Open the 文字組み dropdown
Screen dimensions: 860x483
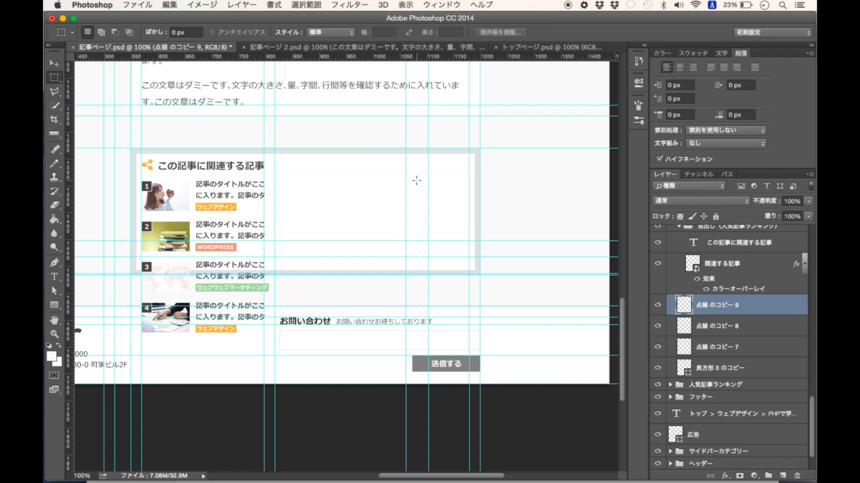725,143
